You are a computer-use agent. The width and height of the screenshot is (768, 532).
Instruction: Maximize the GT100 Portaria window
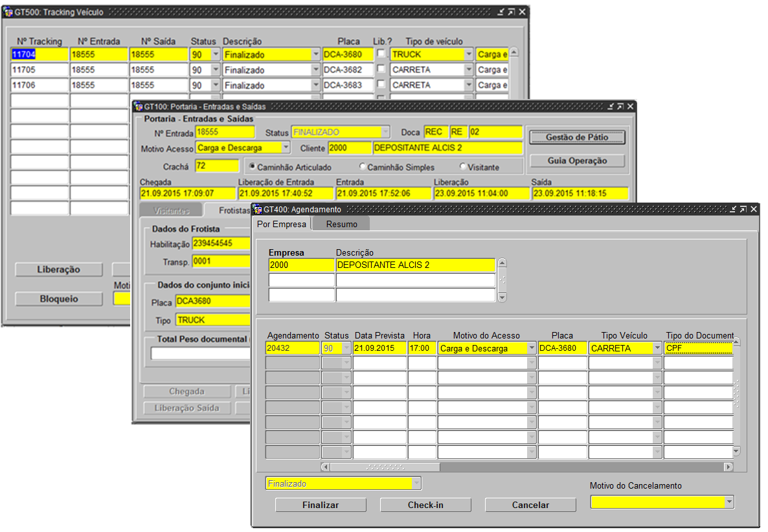(x=620, y=106)
